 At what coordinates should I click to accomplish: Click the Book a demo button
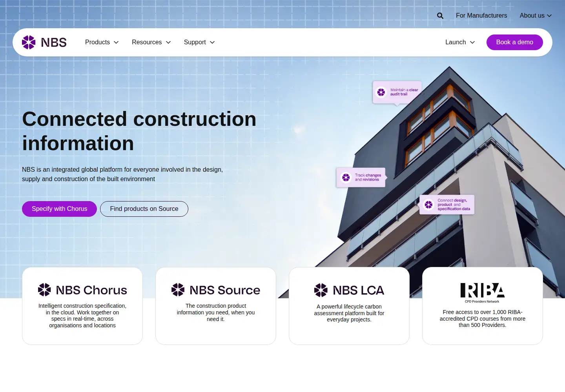pos(515,42)
